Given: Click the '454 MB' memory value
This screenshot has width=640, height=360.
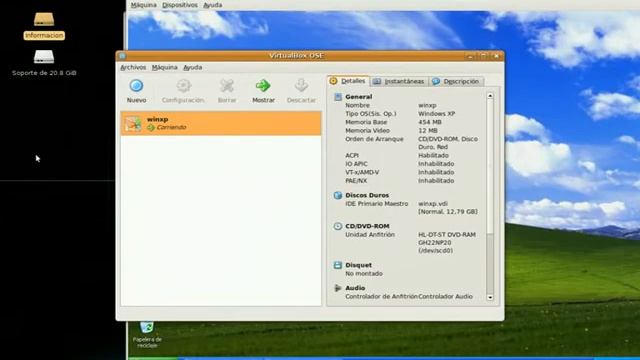Looking at the screenshot, I should tap(430, 122).
